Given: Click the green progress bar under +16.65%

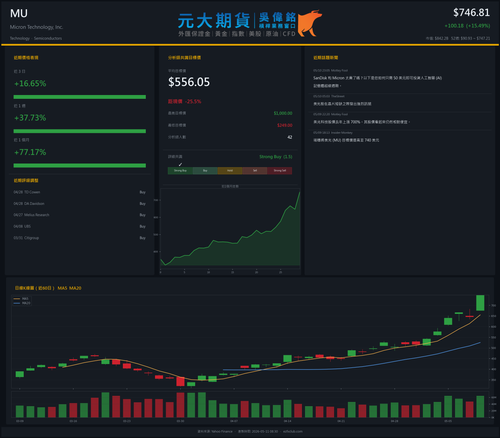Looking at the screenshot, I should pos(80,97).
